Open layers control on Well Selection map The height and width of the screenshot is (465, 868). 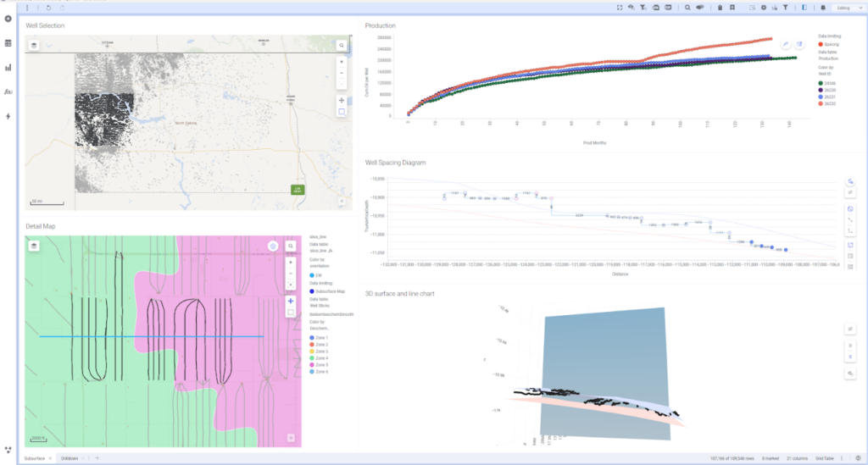tap(34, 46)
